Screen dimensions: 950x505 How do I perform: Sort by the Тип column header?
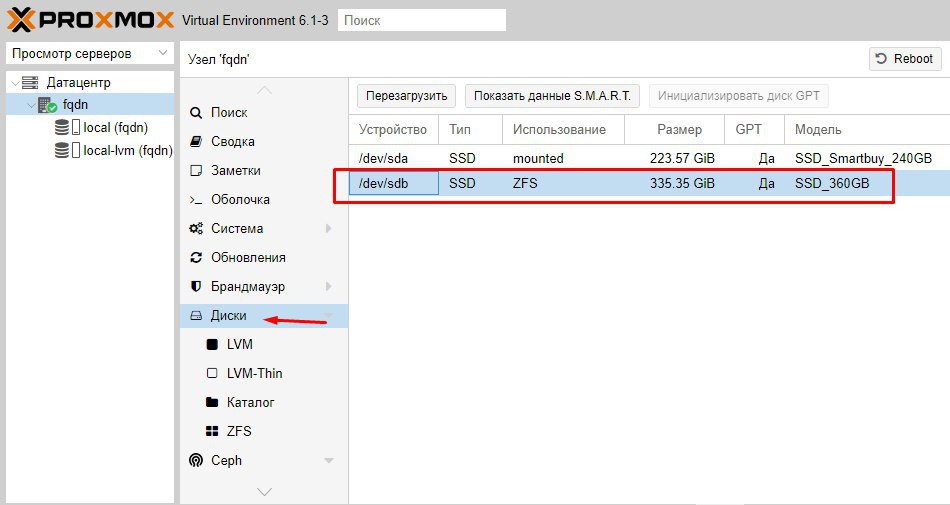click(x=470, y=130)
